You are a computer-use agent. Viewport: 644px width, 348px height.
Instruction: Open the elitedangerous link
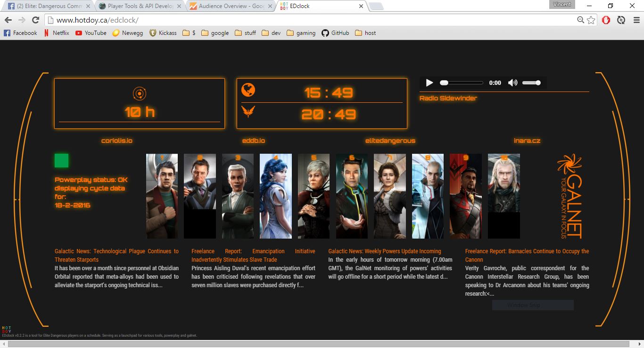(x=390, y=141)
